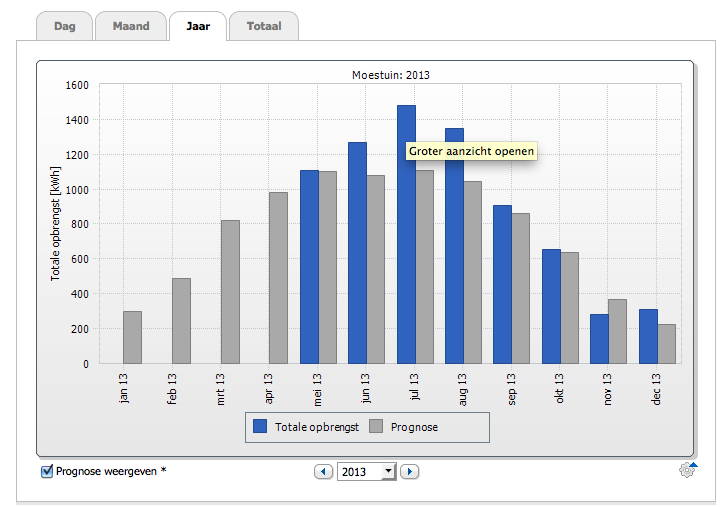This screenshot has height=507, width=723.
Task: Click the chart title Moestuin: 2013
Action: 390,75
